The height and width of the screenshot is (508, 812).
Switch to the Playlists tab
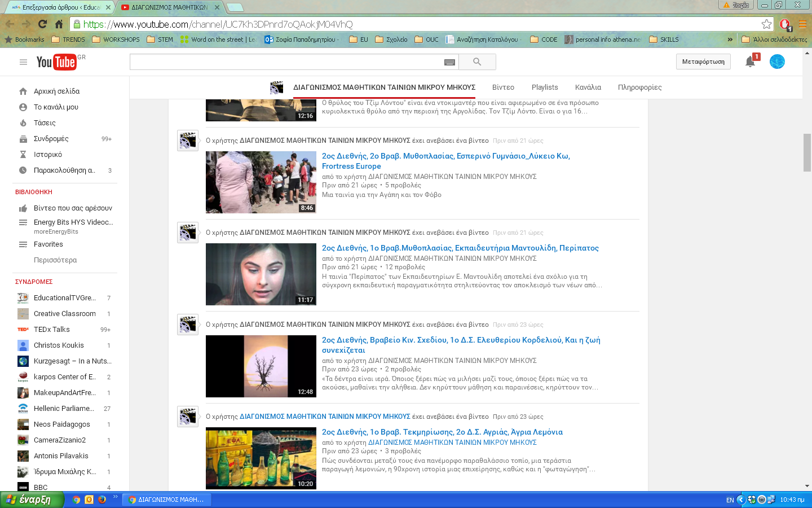coord(545,87)
